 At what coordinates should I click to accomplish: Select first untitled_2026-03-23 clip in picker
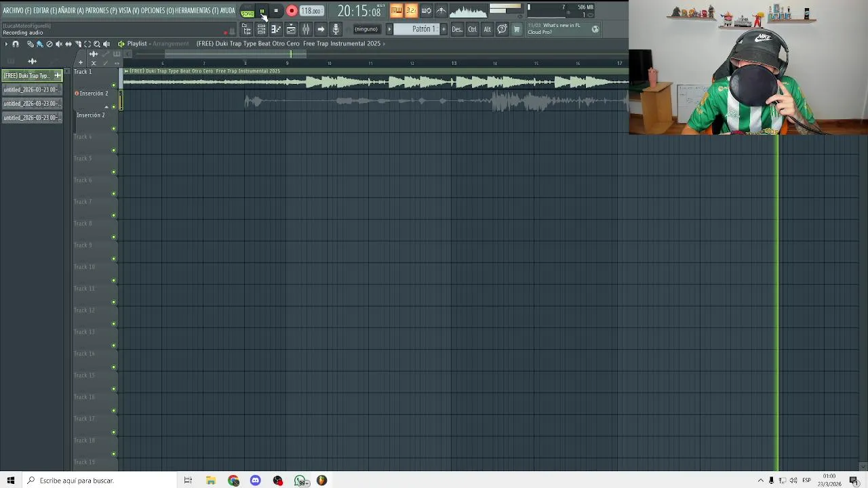click(x=31, y=89)
